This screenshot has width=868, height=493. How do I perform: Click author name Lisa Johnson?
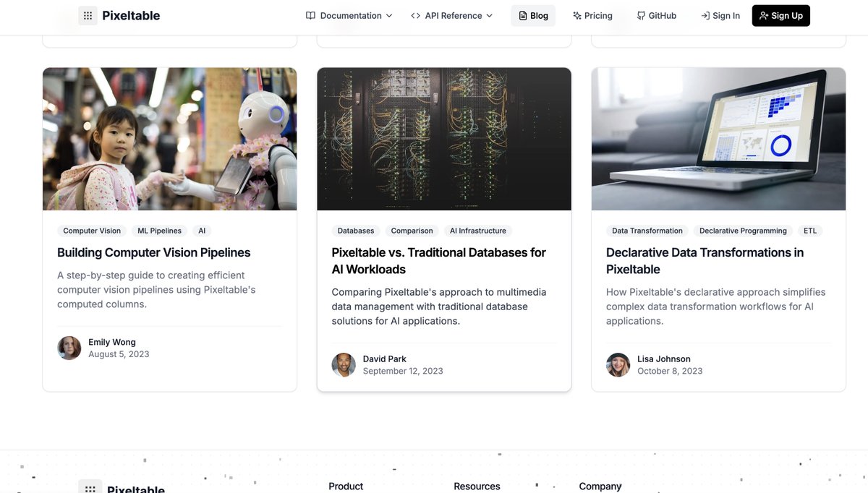[664, 359]
